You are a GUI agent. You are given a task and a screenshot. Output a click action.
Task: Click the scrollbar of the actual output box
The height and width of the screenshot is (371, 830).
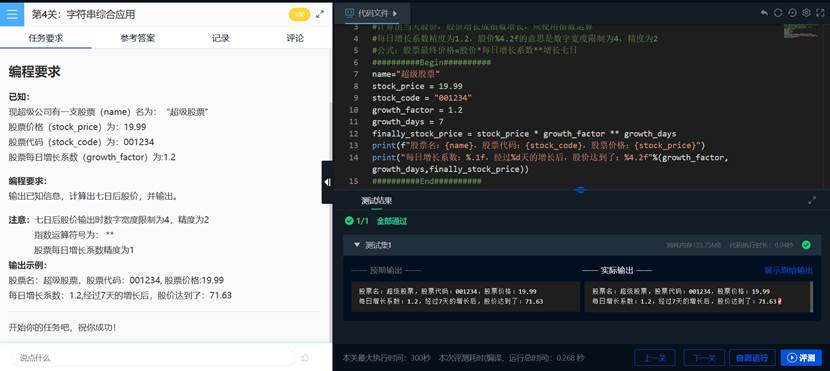coord(811,297)
